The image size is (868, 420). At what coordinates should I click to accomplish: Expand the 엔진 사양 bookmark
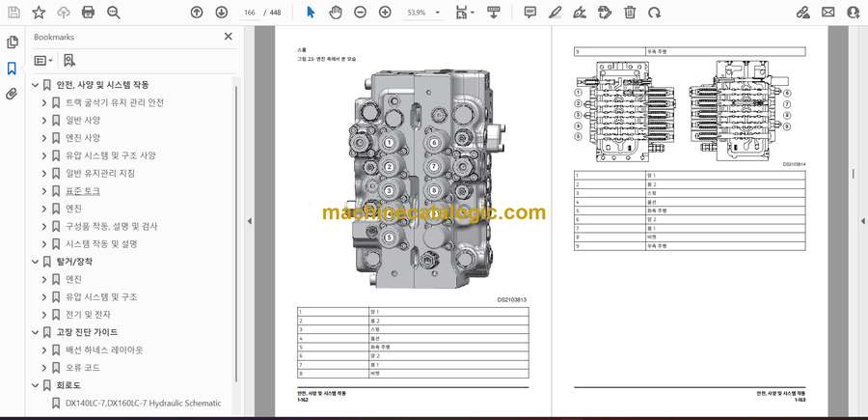44,138
